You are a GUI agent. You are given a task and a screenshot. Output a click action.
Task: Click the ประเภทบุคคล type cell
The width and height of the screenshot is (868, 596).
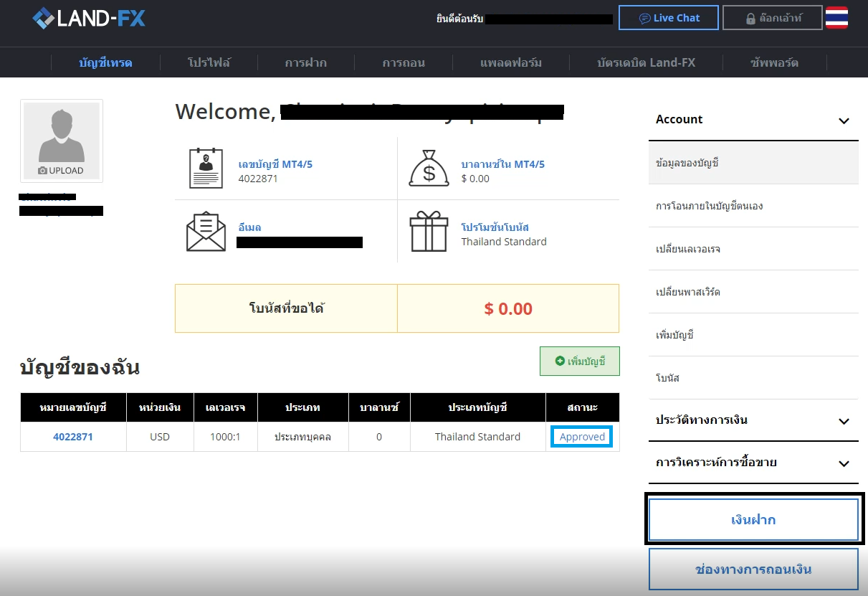tap(303, 437)
